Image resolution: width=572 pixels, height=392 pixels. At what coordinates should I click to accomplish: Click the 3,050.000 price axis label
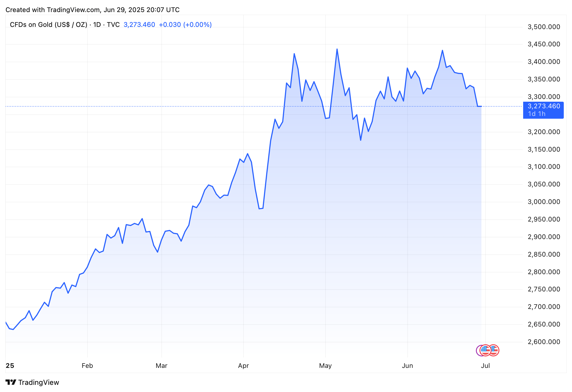(544, 184)
